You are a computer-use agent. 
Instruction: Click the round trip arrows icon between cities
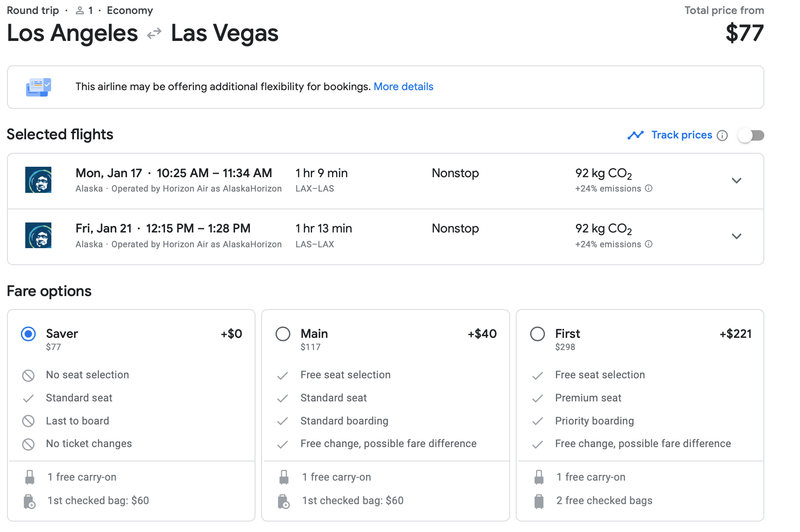coord(155,34)
